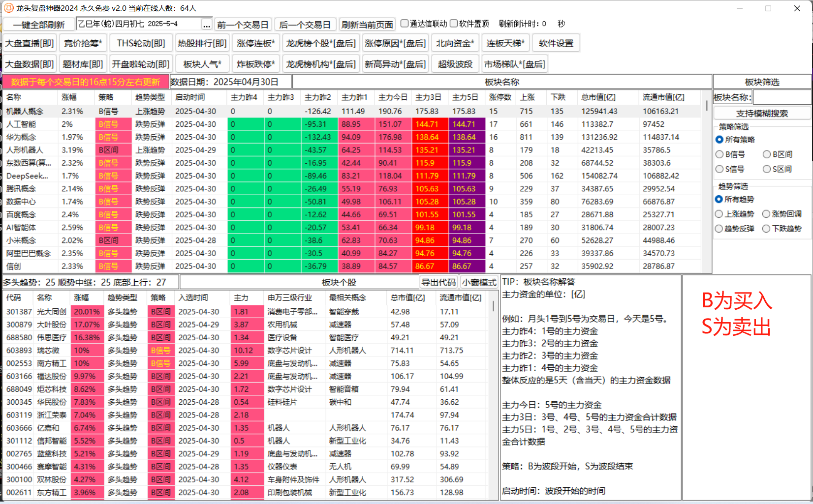Viewport: 813px width, 504px height.
Task: Go to 前一个交易日
Action: coord(243,25)
